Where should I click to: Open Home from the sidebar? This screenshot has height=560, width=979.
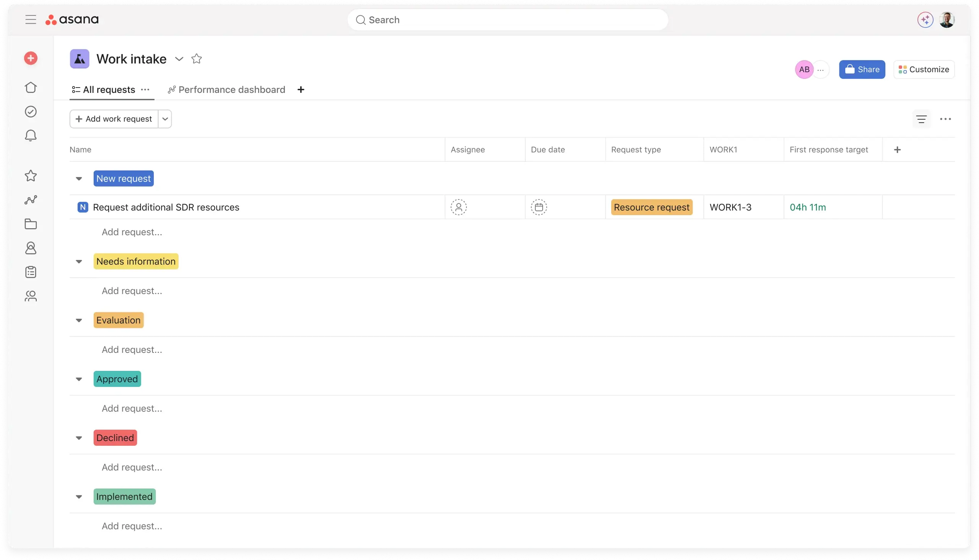(x=31, y=88)
